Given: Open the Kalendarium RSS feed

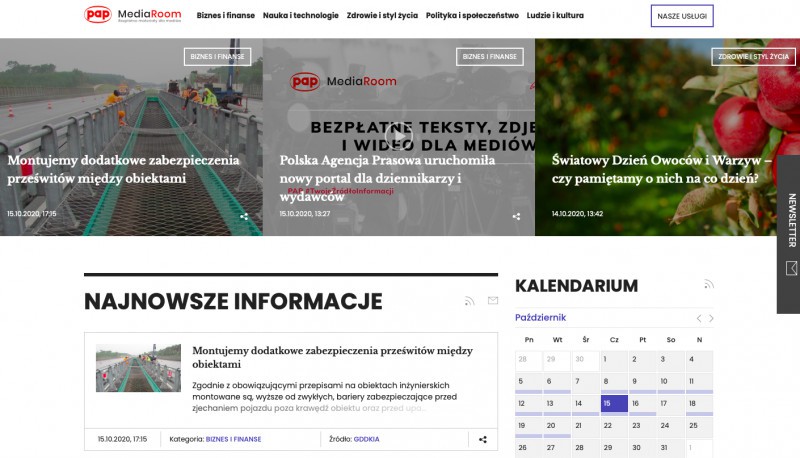Looking at the screenshot, I should click(709, 284).
